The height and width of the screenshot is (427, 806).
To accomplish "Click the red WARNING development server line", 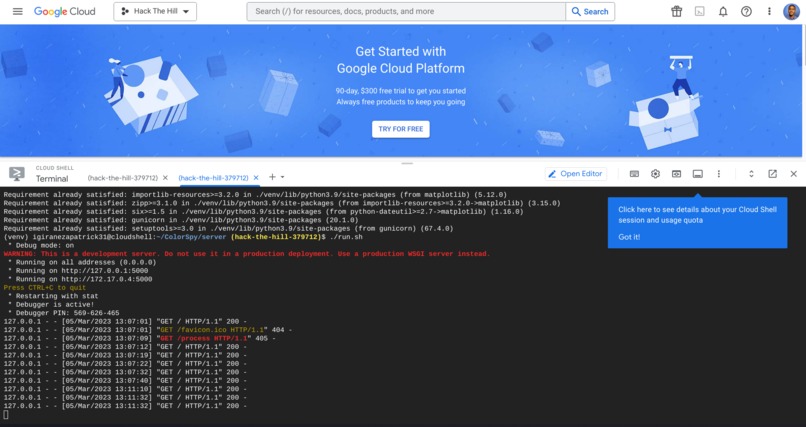I will tap(247, 254).
